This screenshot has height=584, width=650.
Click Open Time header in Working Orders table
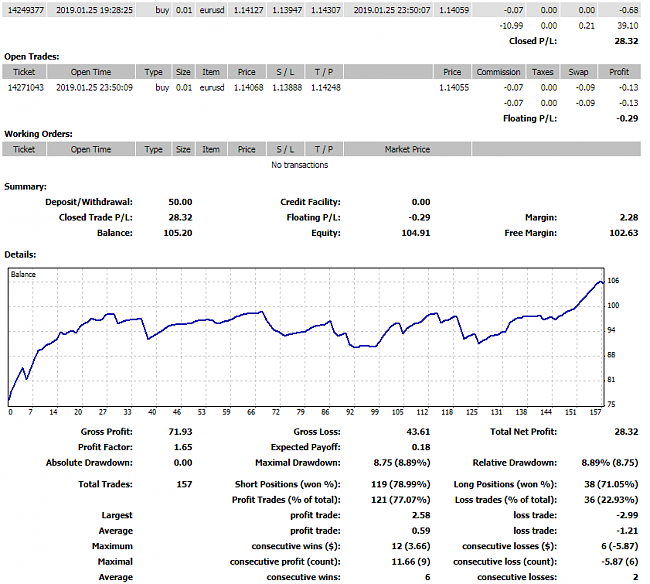[x=91, y=149]
